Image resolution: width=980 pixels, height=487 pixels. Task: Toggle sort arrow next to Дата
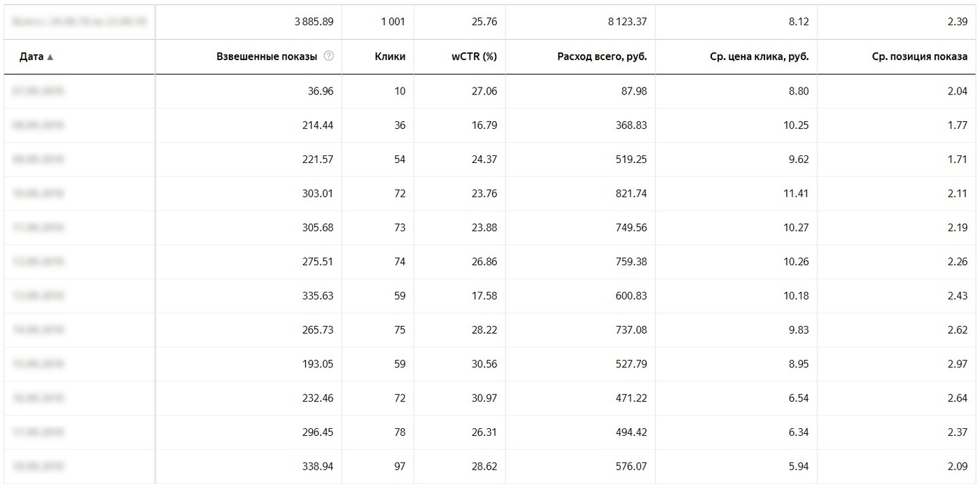[50, 57]
